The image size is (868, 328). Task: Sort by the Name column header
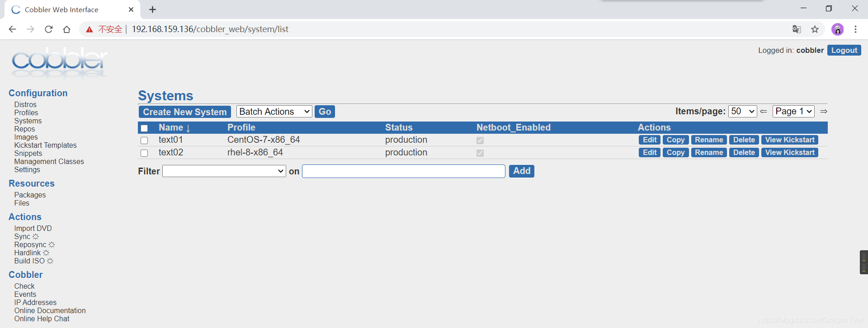pos(174,127)
